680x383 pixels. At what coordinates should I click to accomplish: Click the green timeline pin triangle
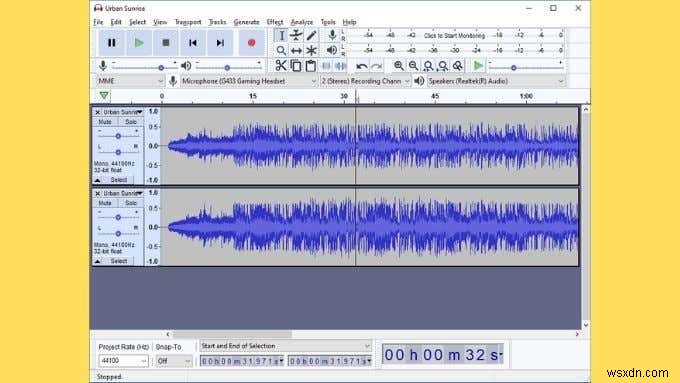[104, 95]
